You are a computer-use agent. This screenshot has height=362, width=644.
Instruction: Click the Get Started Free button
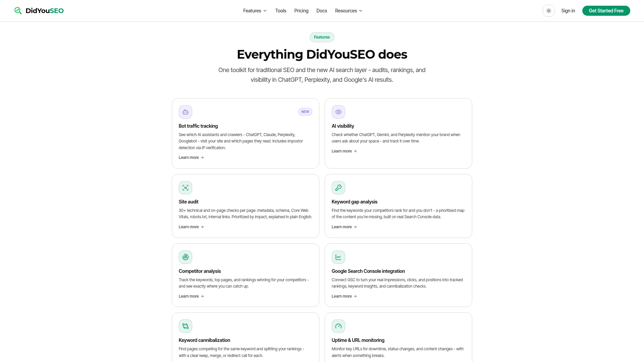(x=606, y=11)
